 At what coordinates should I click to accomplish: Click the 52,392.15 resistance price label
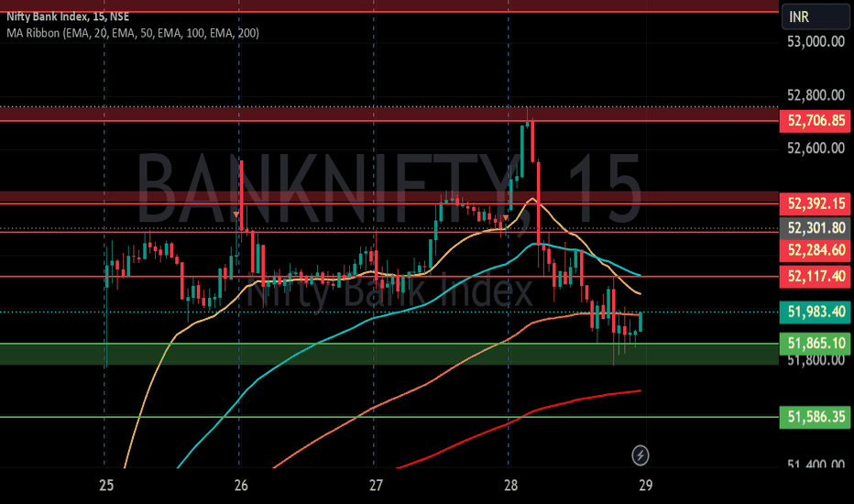[816, 203]
